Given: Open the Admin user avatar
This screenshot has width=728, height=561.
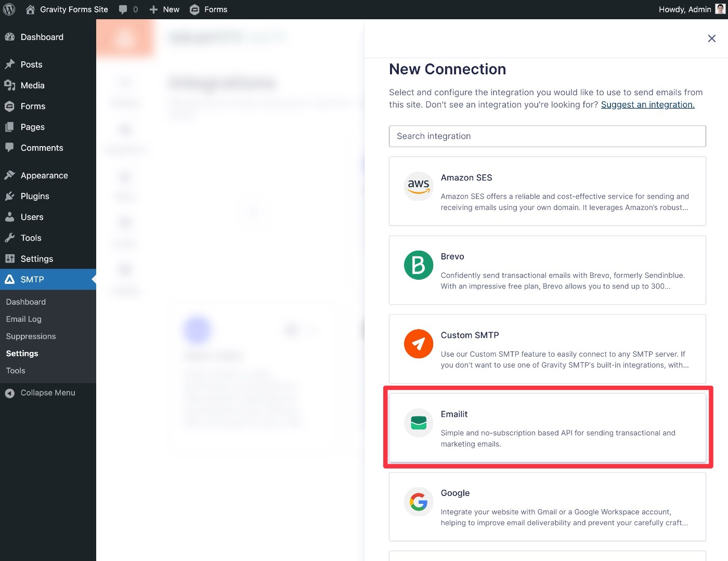Looking at the screenshot, I should pos(720,9).
